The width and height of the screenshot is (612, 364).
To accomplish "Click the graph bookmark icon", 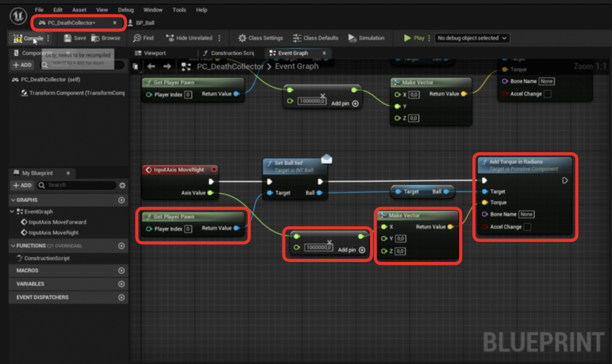I will click(135, 67).
